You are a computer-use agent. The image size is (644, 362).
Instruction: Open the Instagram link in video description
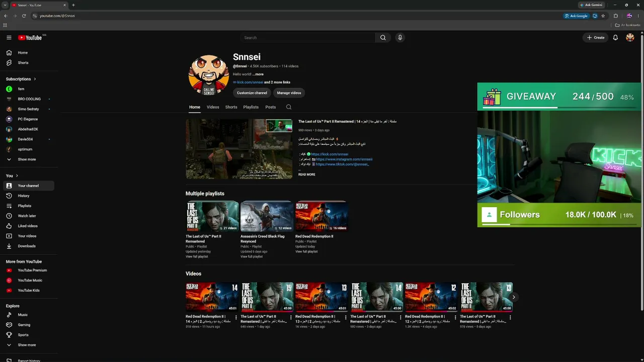tap(344, 159)
